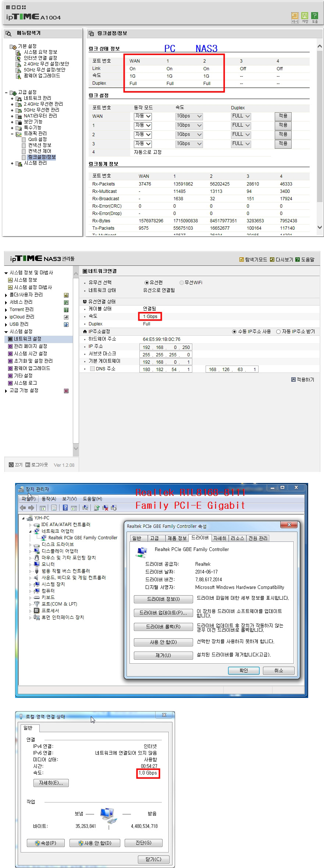The height and width of the screenshot is (868, 324).
Task: Select the 무선WiFi radio button
Action: pyautogui.click(x=182, y=283)
